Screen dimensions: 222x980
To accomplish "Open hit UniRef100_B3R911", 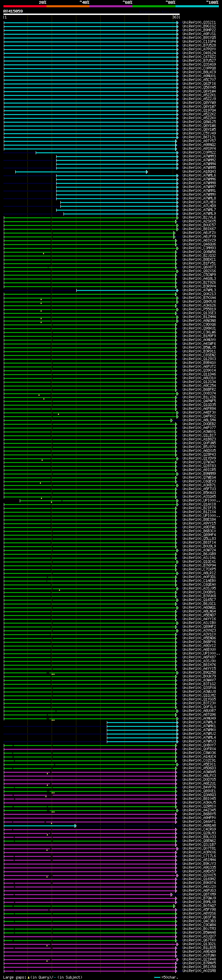I will [199, 351].
